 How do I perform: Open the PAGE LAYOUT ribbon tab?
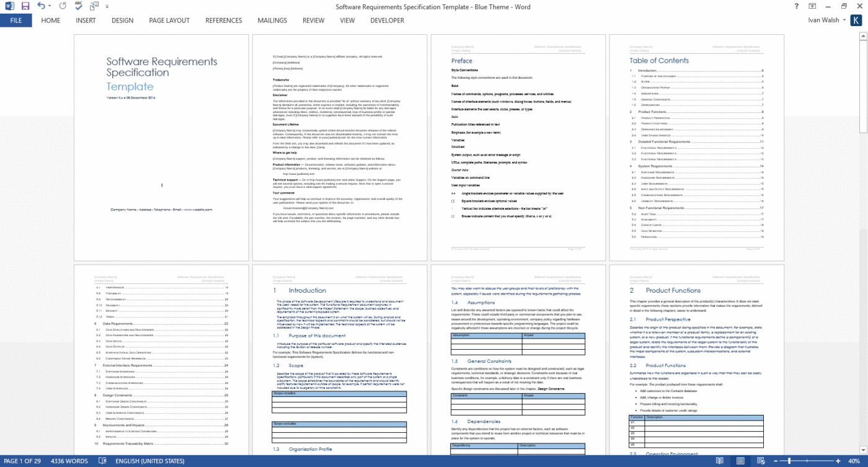169,20
